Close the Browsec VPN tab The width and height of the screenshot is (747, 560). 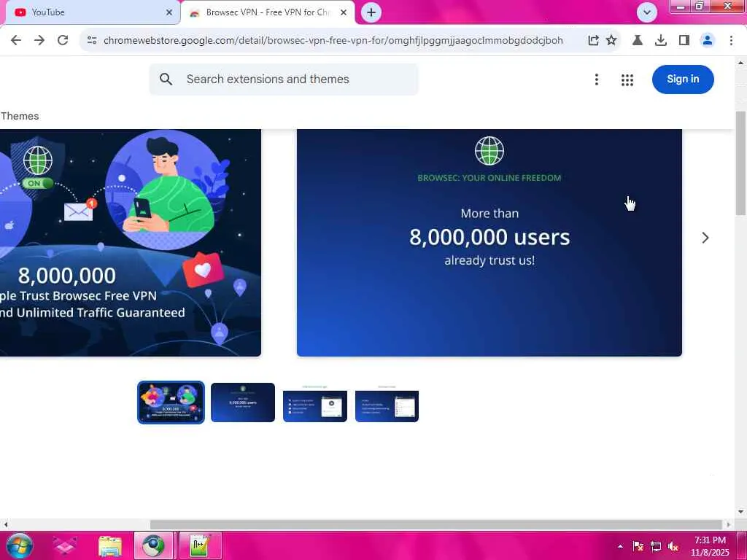pyautogui.click(x=344, y=12)
